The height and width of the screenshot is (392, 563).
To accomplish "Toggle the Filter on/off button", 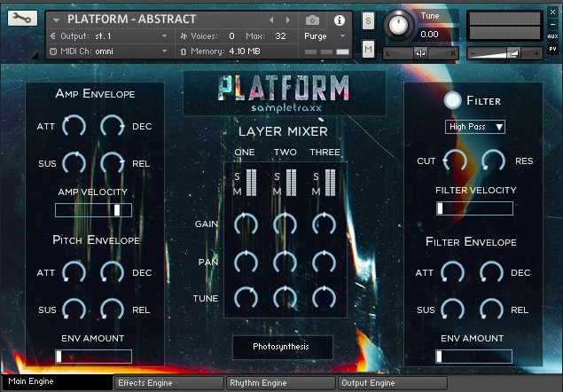I will tap(452, 100).
